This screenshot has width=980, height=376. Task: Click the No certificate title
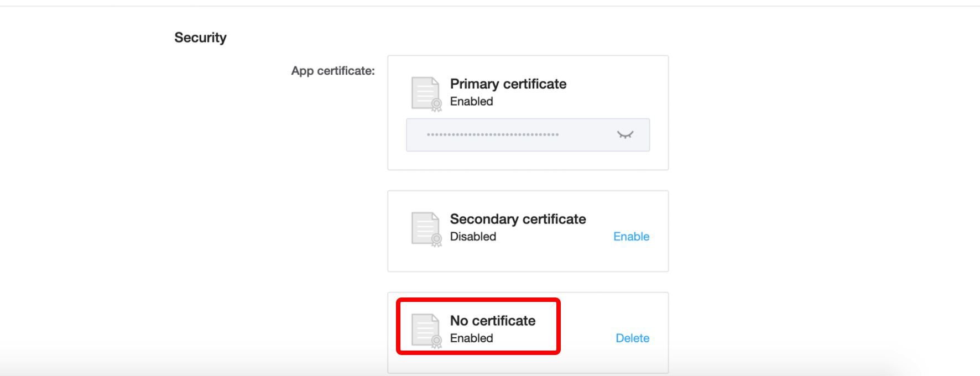point(493,321)
